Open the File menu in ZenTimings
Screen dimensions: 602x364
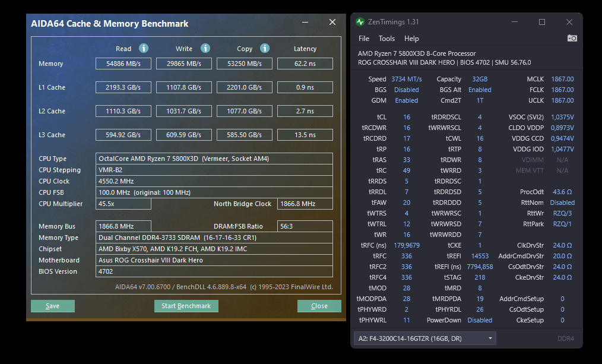click(x=363, y=39)
